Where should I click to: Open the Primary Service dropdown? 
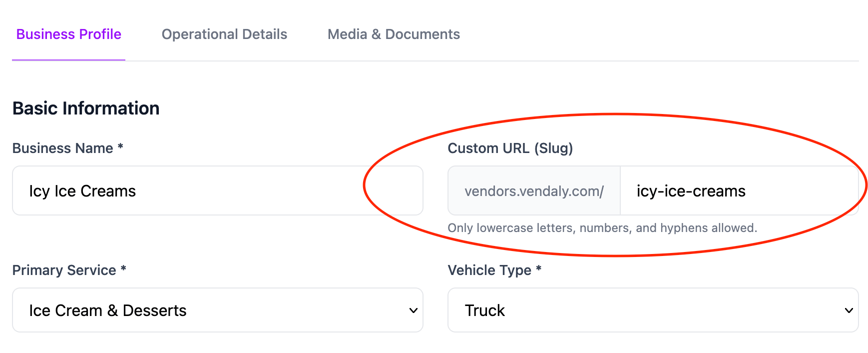pyautogui.click(x=217, y=310)
